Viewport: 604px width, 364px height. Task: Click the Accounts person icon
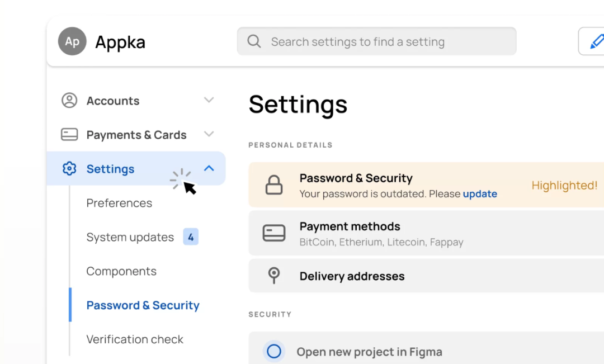coord(69,101)
